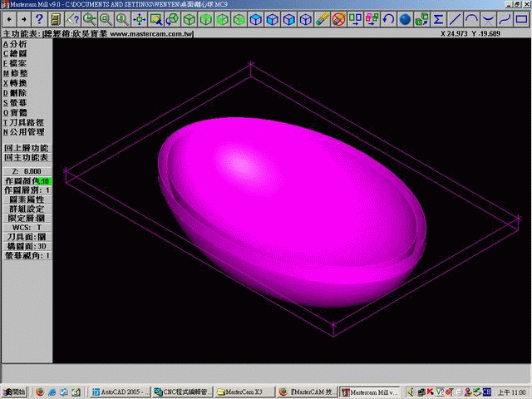Set front graphics view (green front-face cube)
Image resolution: width=532 pixels, height=399 pixels.
point(222,19)
